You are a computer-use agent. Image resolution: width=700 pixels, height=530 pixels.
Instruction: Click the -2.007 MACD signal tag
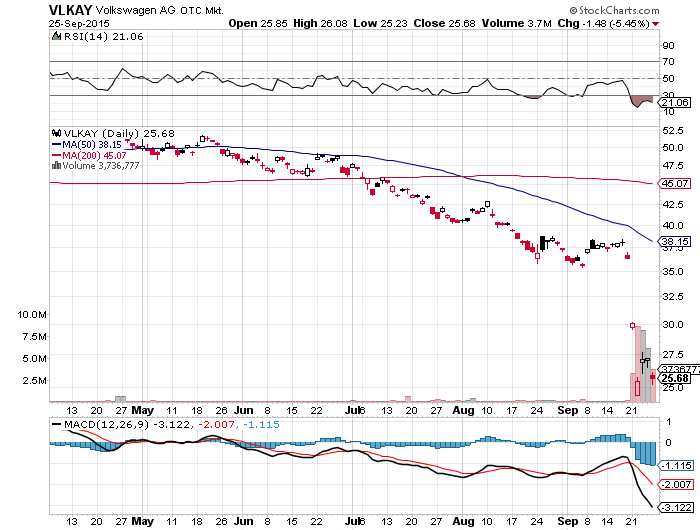677,484
